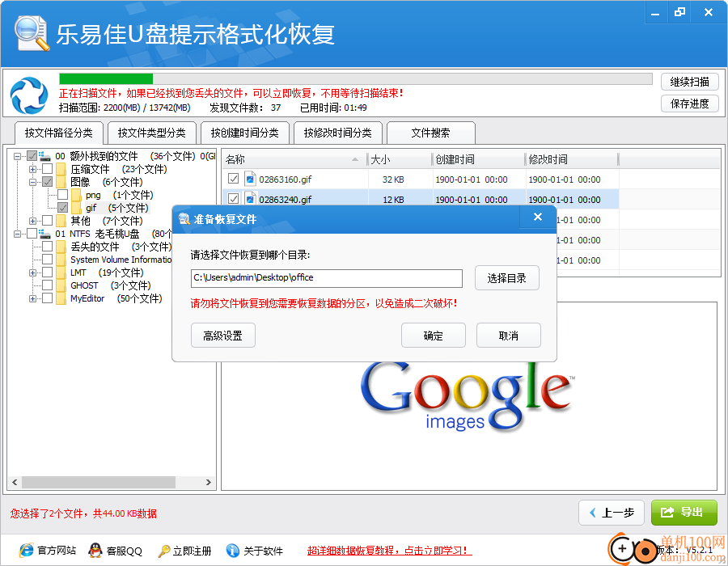Expand the MyEditor tree node
Image resolution: width=728 pixels, height=566 pixels.
pyautogui.click(x=32, y=299)
